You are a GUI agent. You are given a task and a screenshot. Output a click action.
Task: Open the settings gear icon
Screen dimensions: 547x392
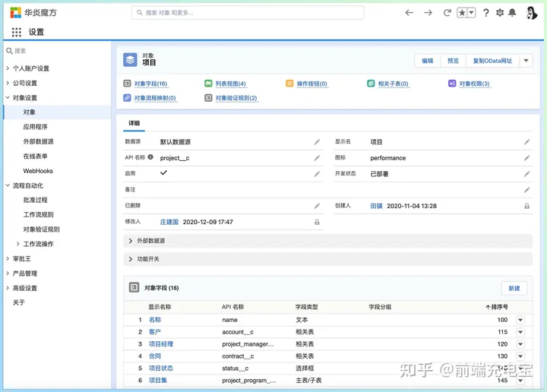(500, 13)
